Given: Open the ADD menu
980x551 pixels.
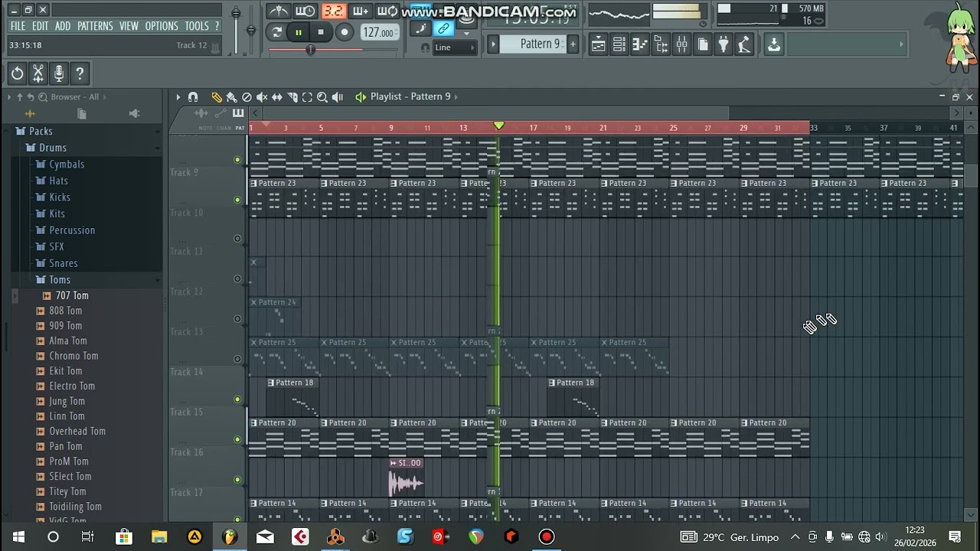Looking at the screenshot, I should (x=63, y=26).
